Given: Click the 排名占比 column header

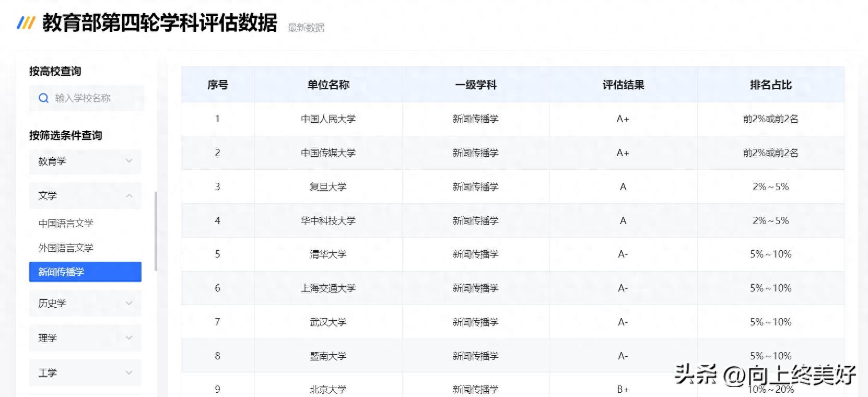Looking at the screenshot, I should 770,85.
